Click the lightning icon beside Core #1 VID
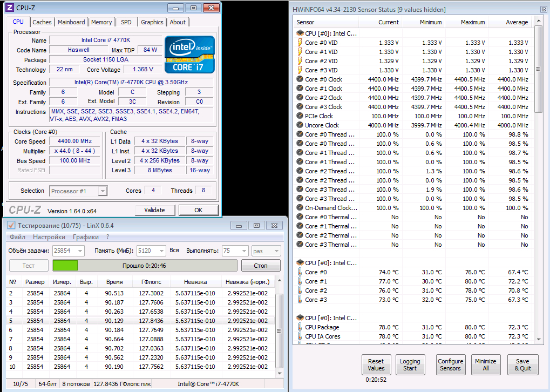Screen dimensions: 550x392 (300, 52)
